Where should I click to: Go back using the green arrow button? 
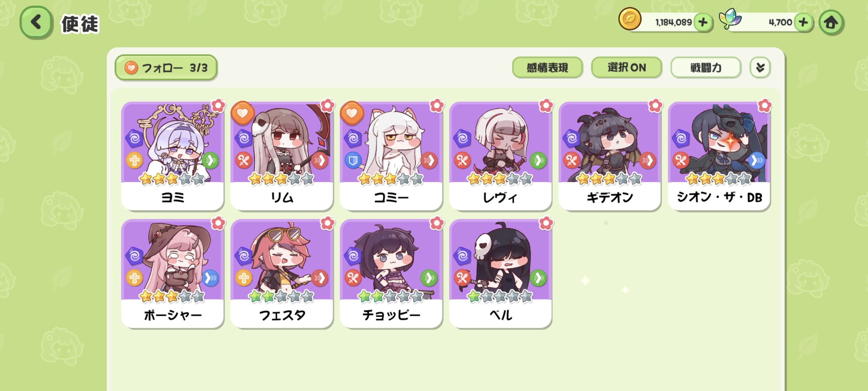coord(36,22)
